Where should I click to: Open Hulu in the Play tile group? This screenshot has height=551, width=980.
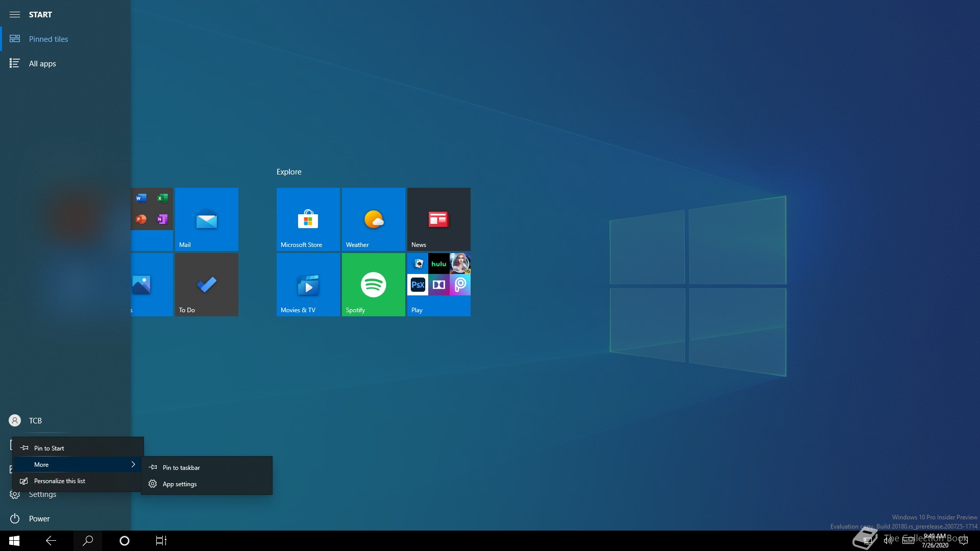coord(439,264)
